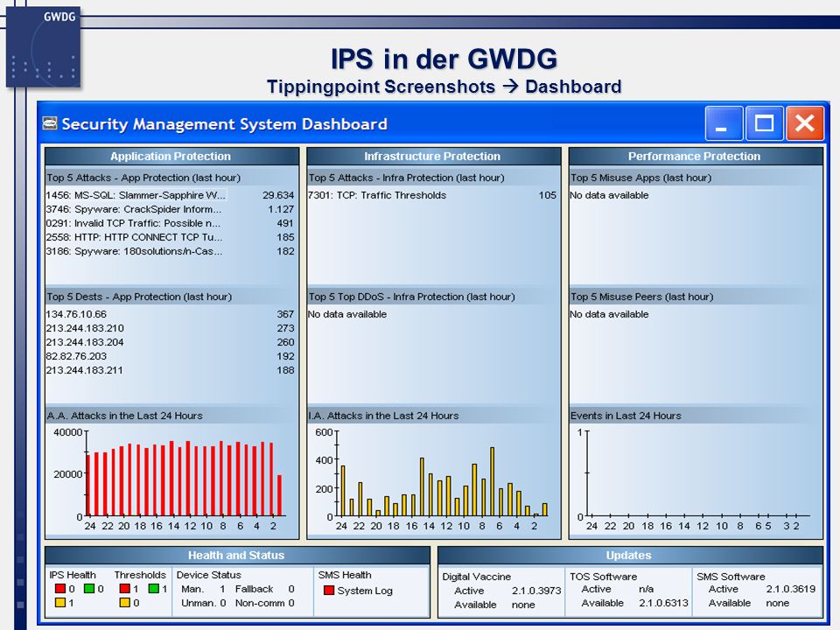Image resolution: width=840 pixels, height=630 pixels.
Task: Click the Events in Last 24 Hours heading
Action: (626, 415)
